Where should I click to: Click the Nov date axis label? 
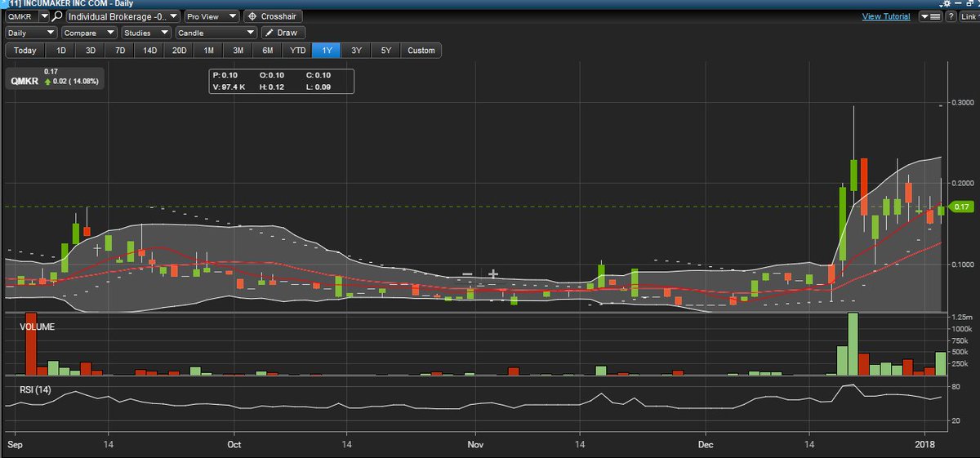coord(475,445)
